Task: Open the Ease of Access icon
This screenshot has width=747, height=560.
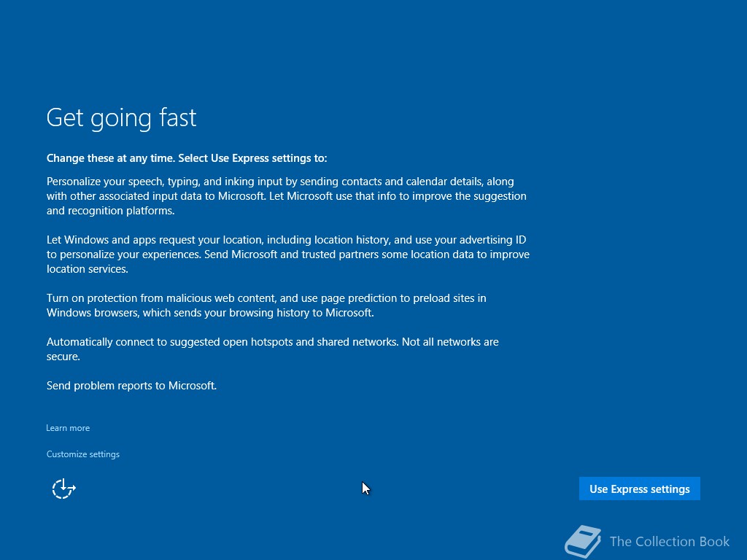Action: pyautogui.click(x=64, y=489)
